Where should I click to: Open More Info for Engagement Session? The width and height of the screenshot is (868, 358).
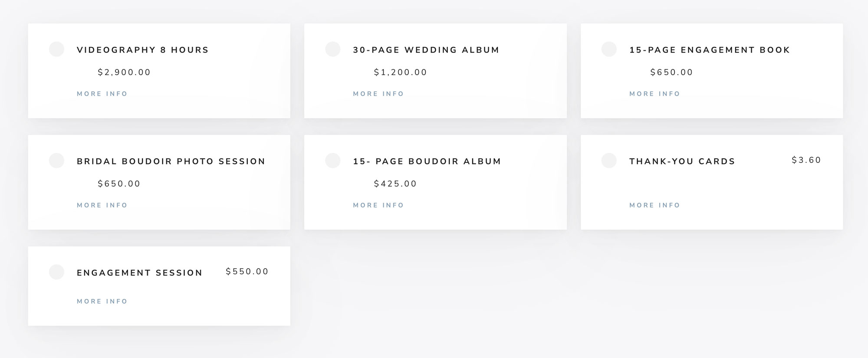102,302
